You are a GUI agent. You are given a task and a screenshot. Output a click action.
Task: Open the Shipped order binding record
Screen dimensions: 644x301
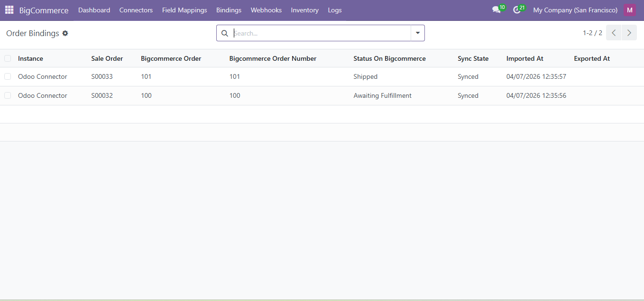(365, 76)
